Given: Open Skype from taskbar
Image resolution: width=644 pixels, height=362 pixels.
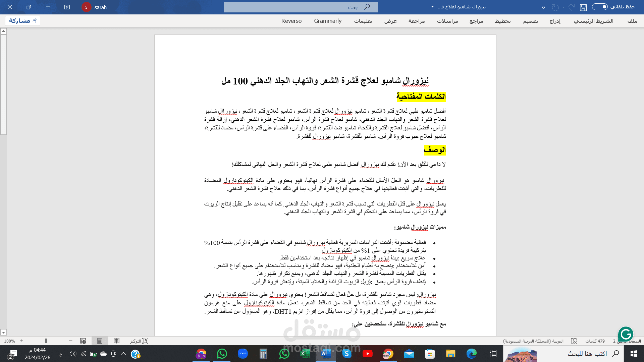Looking at the screenshot, I should point(347,354).
